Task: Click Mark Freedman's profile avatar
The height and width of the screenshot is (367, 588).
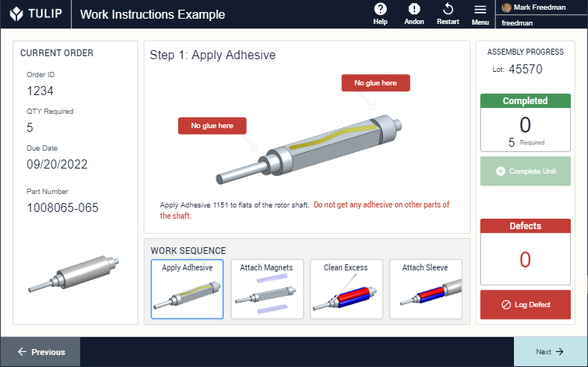Action: click(506, 7)
